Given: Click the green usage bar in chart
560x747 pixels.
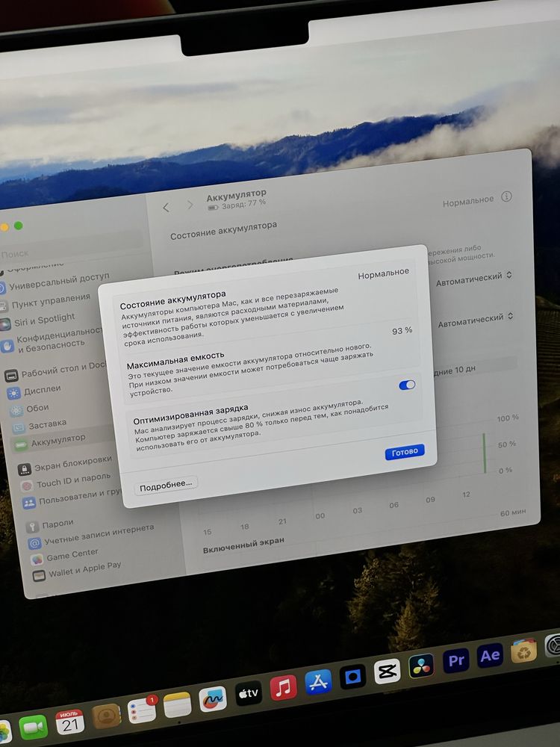Looking at the screenshot, I should (x=485, y=453).
